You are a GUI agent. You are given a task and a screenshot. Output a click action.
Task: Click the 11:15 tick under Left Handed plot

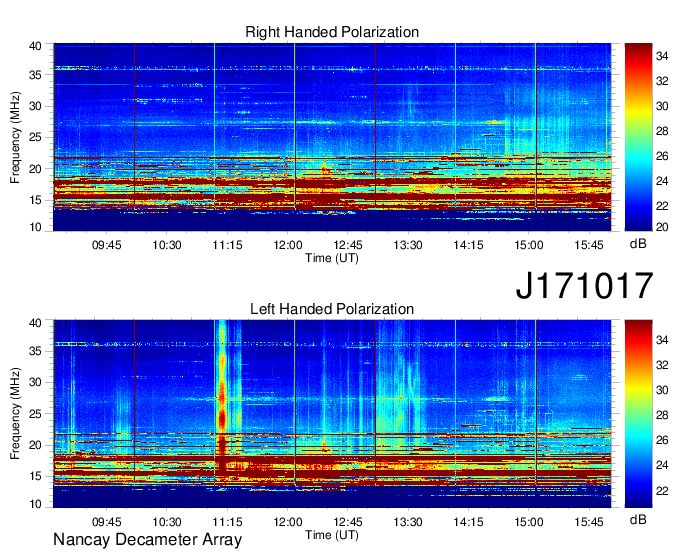click(227, 522)
